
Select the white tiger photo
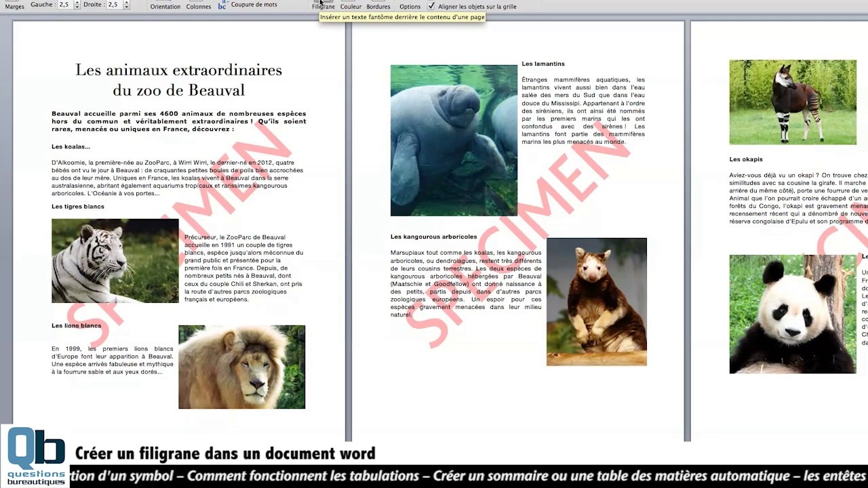[x=115, y=261]
